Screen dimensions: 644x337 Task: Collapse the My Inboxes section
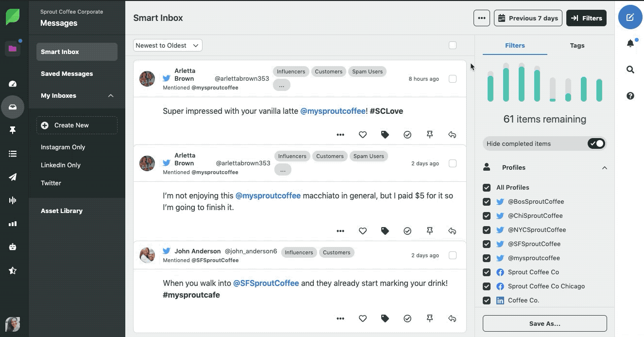[x=111, y=96]
